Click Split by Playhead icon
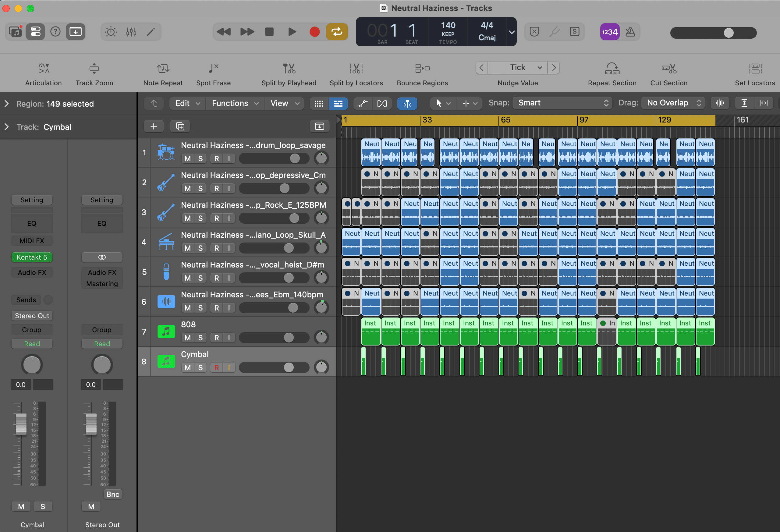The height and width of the screenshot is (532, 780). 289,69
